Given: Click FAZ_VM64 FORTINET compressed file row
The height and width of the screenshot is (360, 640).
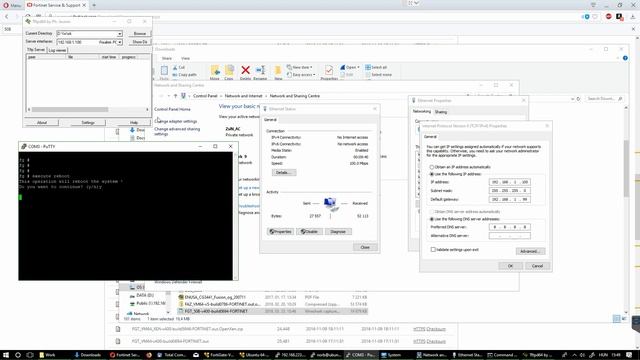Looking at the screenshot, I should 273,304.
